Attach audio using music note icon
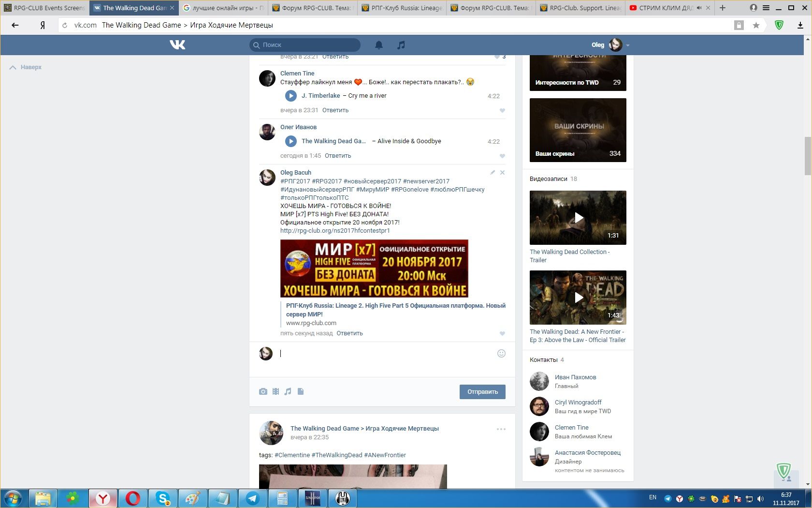The image size is (812, 508). point(288,391)
